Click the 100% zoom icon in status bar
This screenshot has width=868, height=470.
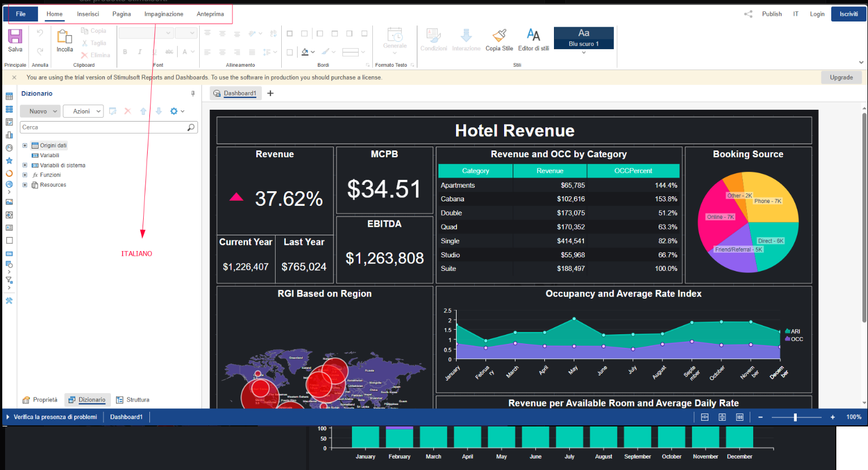click(x=740, y=417)
